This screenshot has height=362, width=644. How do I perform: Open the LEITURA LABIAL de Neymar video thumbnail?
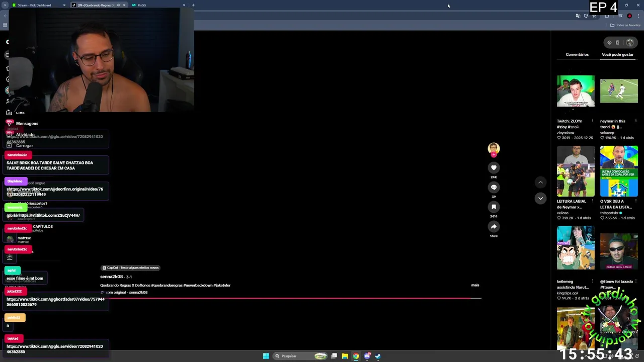576,171
